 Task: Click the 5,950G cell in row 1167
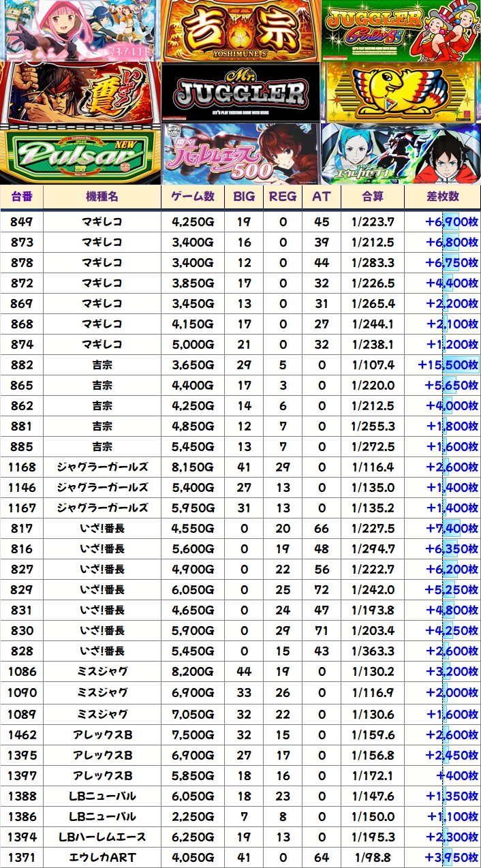(193, 508)
